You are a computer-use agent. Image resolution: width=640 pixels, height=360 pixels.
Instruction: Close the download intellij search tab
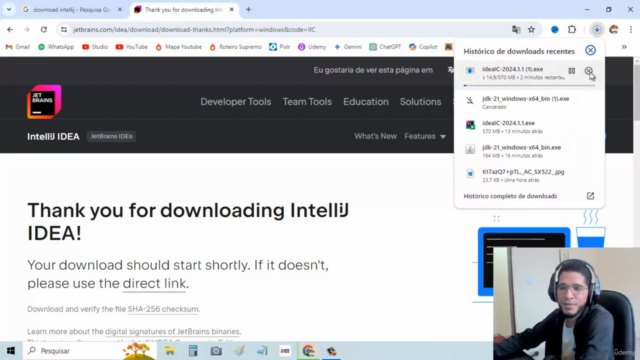coord(120,9)
